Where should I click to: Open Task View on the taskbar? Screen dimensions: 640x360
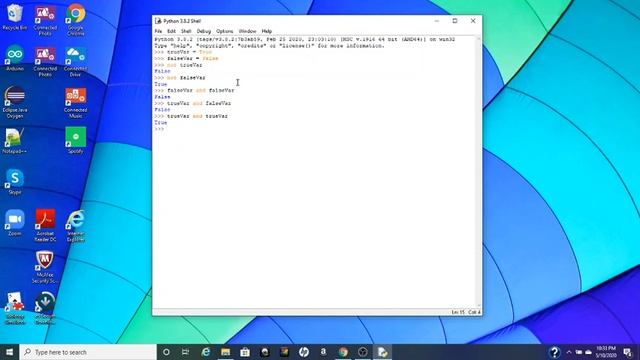tap(185, 352)
